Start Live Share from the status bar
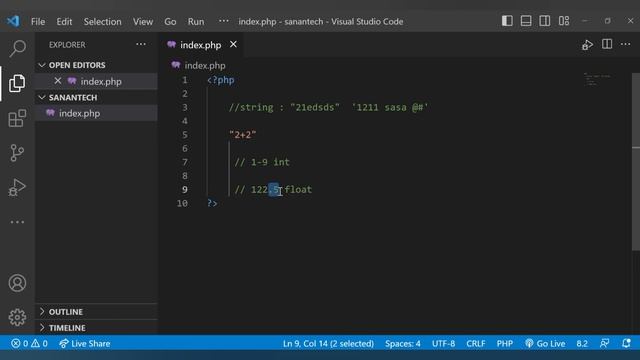Image resolution: width=640 pixels, height=360 pixels. pyautogui.click(x=84, y=343)
